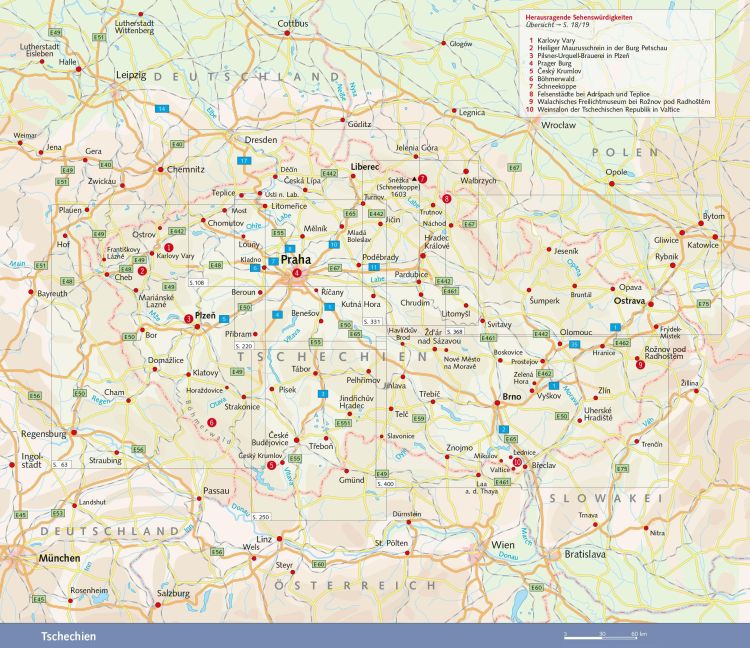Image resolution: width=750 pixels, height=648 pixels.
Task: Click red marker 3 beside Plzeň
Action: tap(187, 319)
